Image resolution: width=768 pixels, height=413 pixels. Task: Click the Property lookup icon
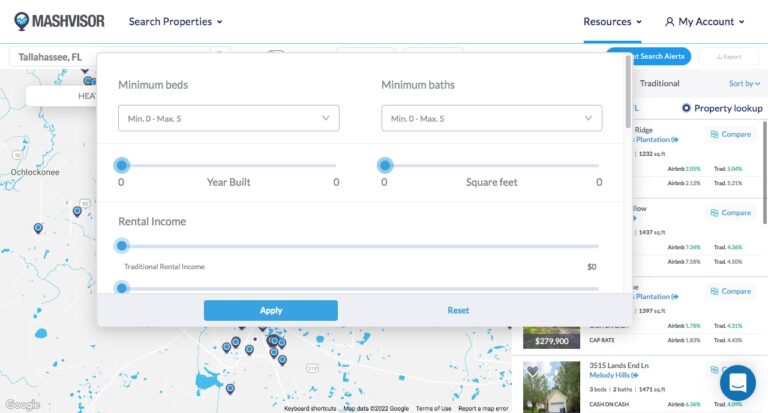tap(686, 108)
